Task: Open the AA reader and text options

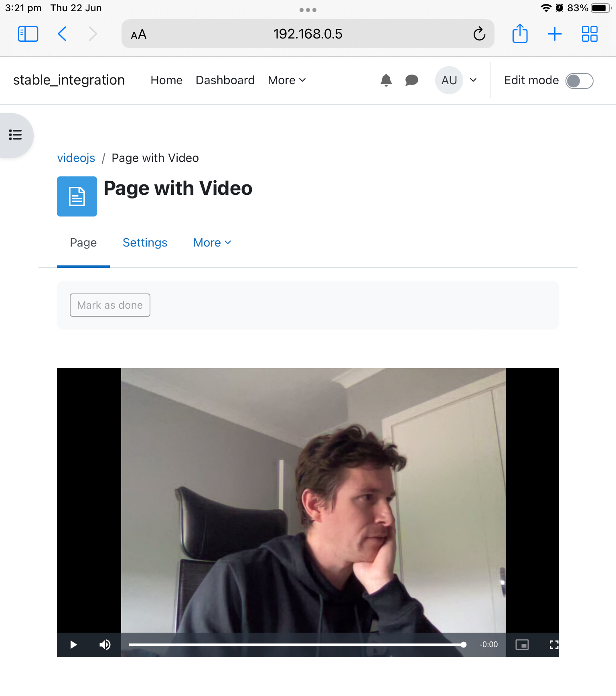Action: tap(139, 34)
